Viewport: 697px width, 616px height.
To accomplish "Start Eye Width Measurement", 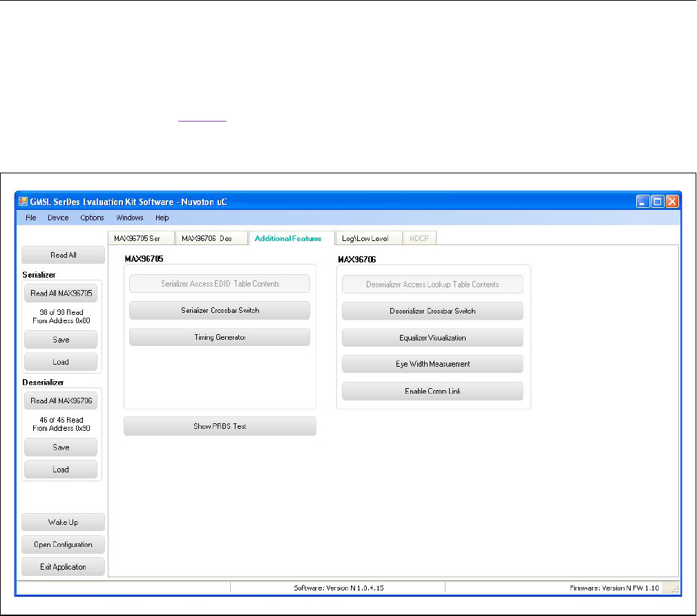I will tap(432, 364).
